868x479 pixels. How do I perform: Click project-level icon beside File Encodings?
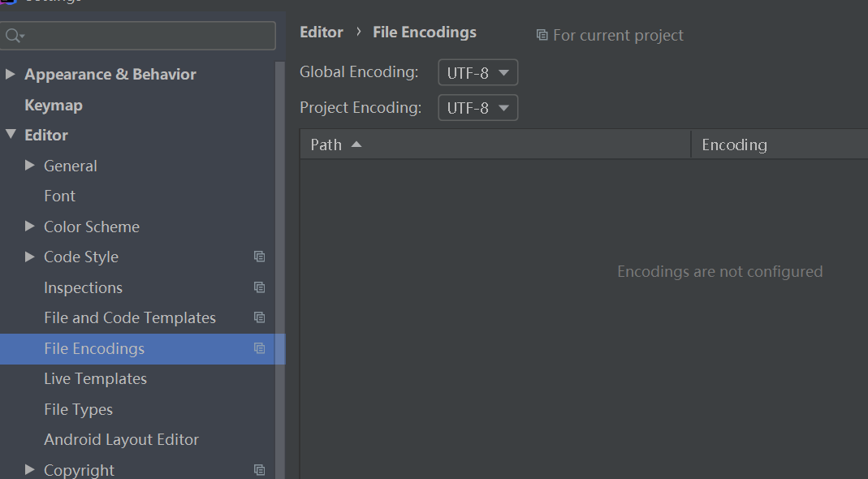coord(259,348)
